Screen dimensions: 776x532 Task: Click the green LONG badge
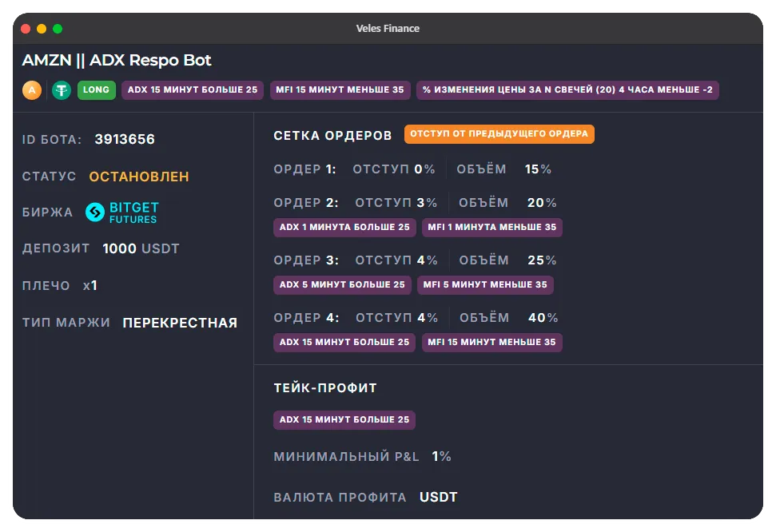click(96, 90)
